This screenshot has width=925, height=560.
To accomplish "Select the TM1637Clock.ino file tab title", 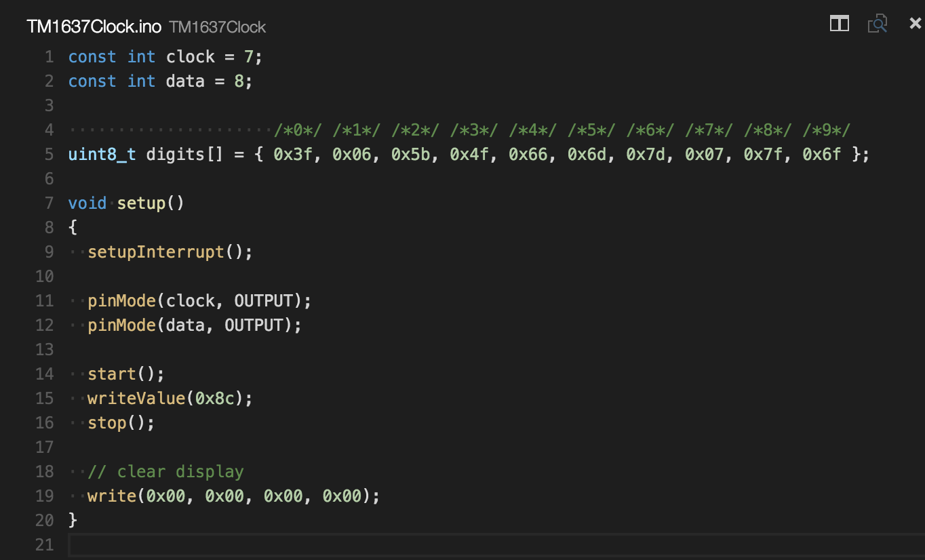I will pyautogui.click(x=94, y=27).
